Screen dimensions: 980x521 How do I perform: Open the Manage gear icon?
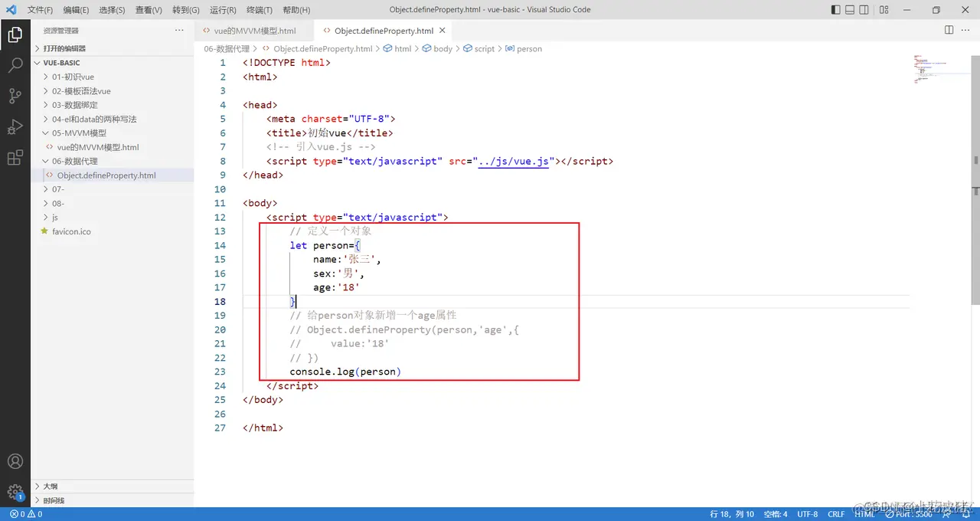15,492
